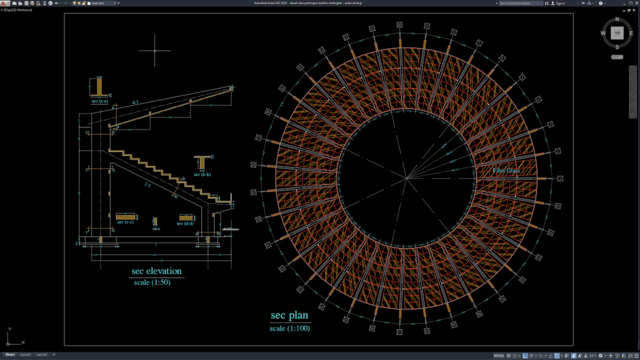Viewport: 640px width, 360px height.
Task: Switch to the Model tab
Action: [x=10, y=355]
